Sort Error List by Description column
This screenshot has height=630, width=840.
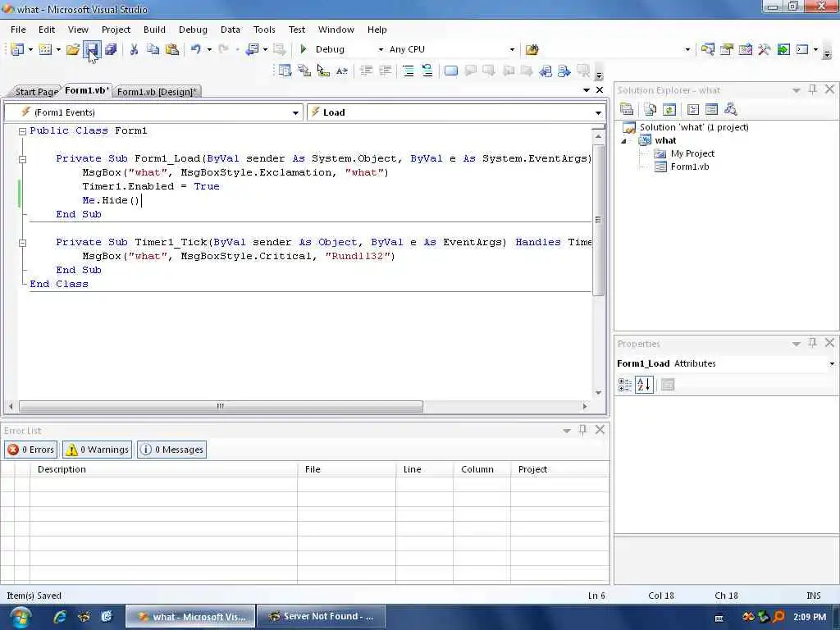163,469
